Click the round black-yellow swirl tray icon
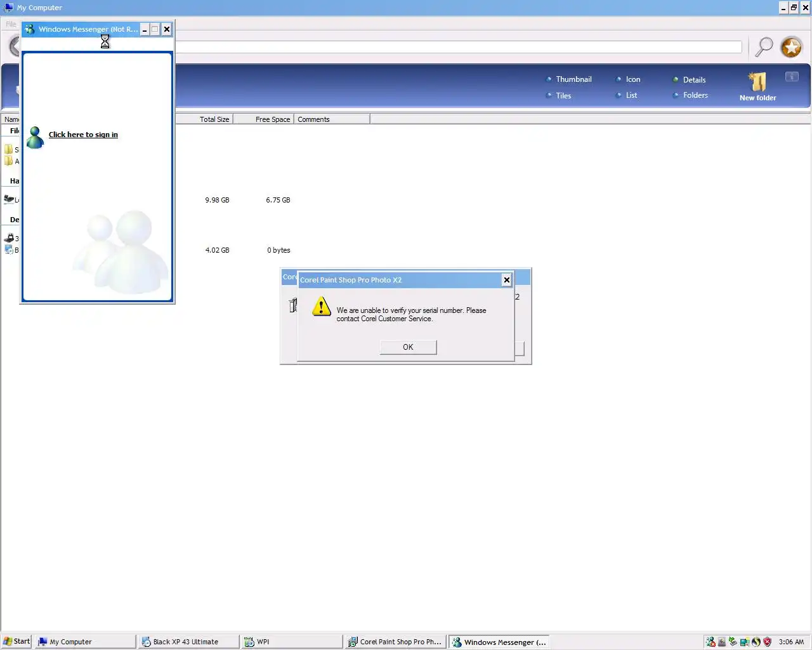This screenshot has height=650, width=812. point(756,642)
